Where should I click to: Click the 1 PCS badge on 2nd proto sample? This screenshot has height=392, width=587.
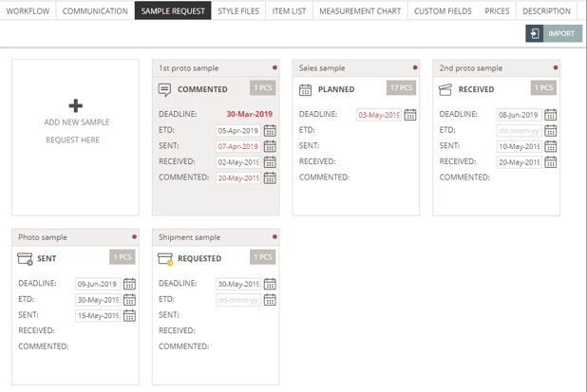(543, 88)
